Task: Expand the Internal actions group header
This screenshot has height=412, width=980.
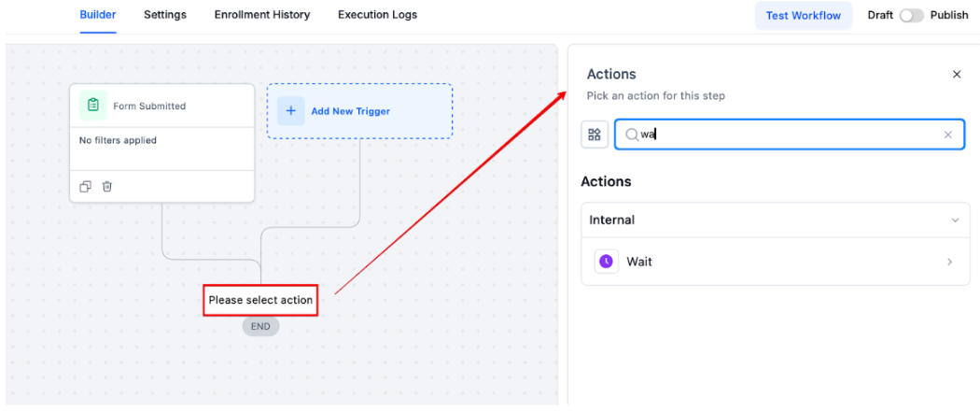Action: [x=776, y=220]
